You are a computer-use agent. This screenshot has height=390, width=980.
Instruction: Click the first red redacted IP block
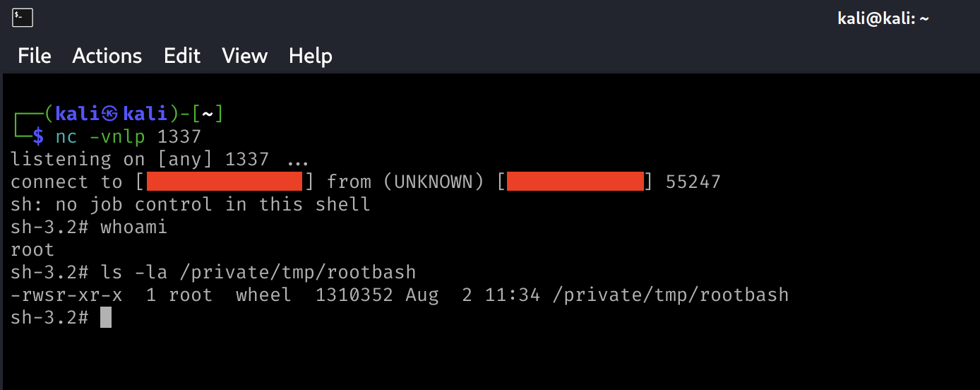click(225, 182)
